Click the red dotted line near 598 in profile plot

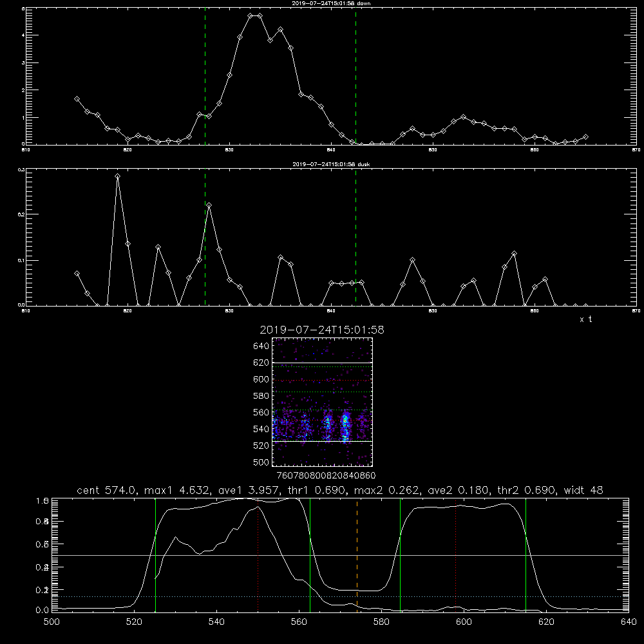pos(456,554)
